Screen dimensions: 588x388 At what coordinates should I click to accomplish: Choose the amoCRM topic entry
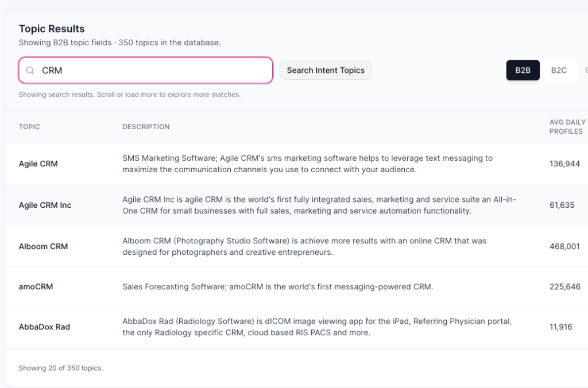pyautogui.click(x=36, y=286)
